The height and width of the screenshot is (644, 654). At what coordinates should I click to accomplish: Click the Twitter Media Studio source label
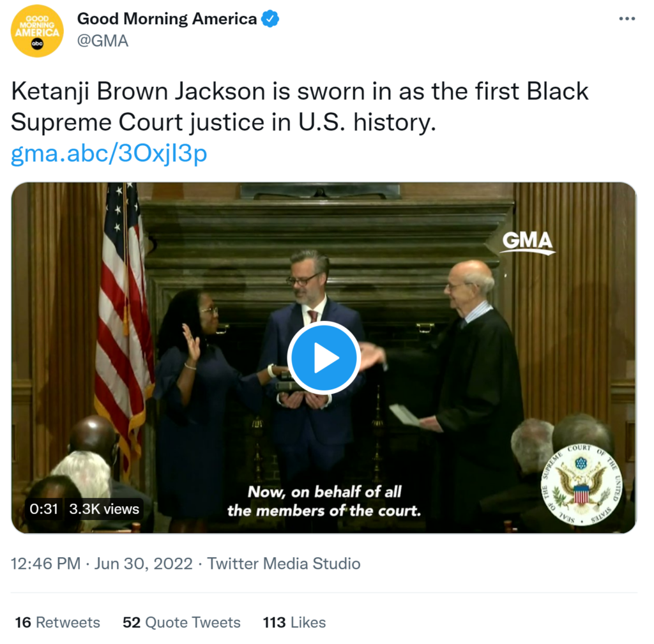[284, 564]
